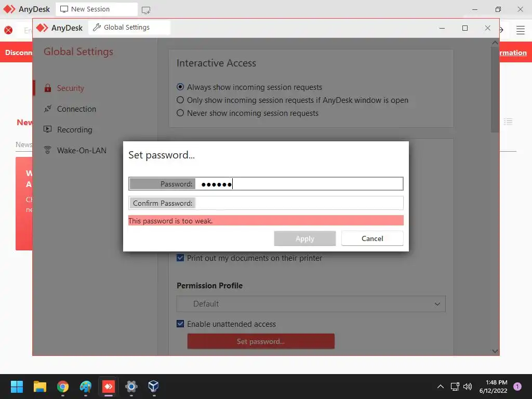Open the Wake-On-LAN settings section
Image resolution: width=532 pixels, height=399 pixels.
click(x=82, y=150)
